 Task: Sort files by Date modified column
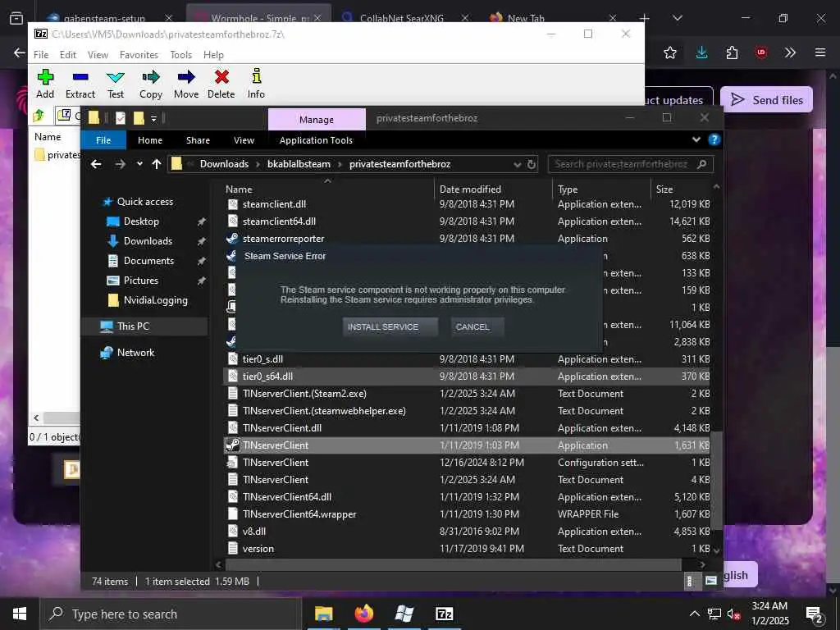pyautogui.click(x=470, y=189)
